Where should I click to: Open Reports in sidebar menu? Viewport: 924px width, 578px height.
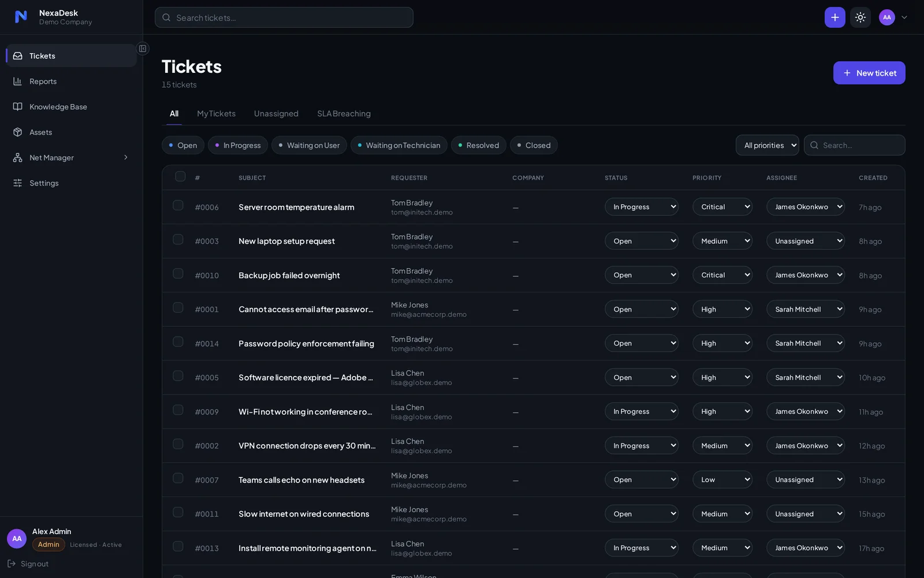point(71,81)
